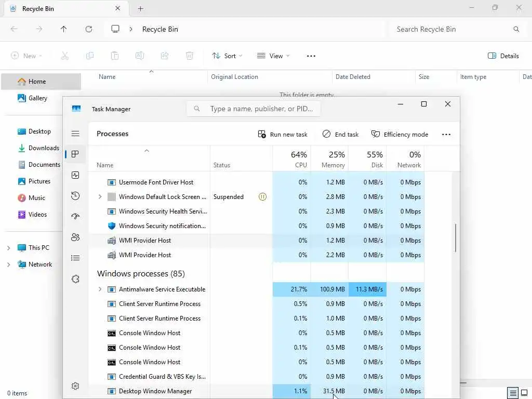The width and height of the screenshot is (532, 399).
Task: Select Home in File Explorer navigation pane
Action: 41,82
